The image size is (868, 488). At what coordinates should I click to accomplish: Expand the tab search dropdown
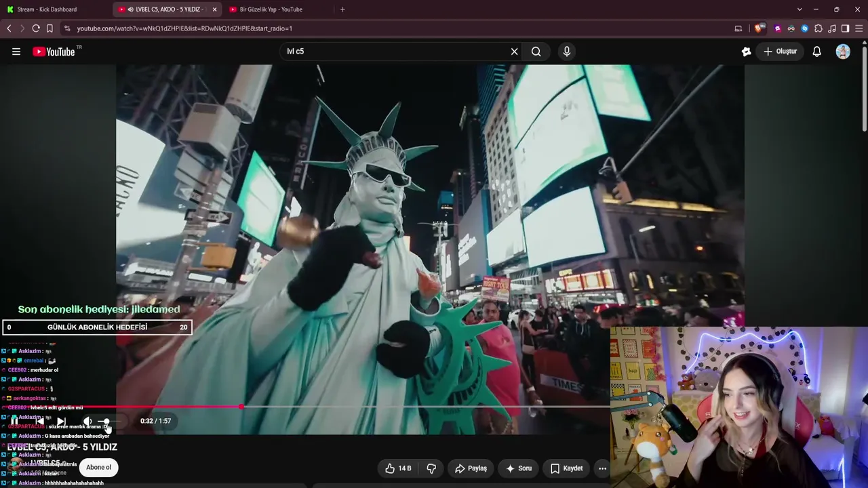(800, 9)
